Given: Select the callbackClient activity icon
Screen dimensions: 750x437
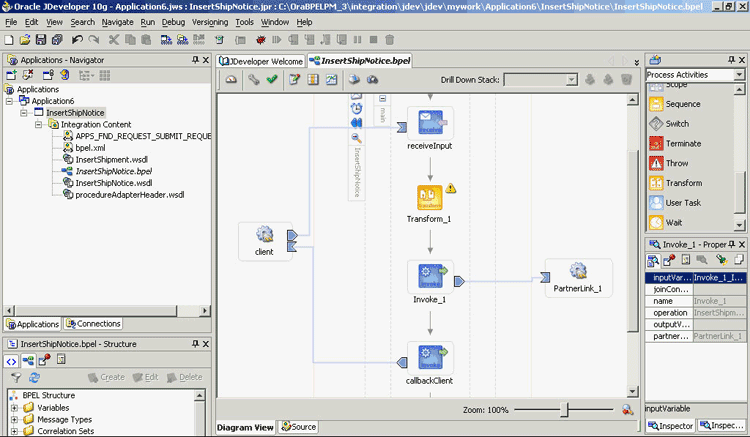Looking at the screenshot, I should coord(430,357).
